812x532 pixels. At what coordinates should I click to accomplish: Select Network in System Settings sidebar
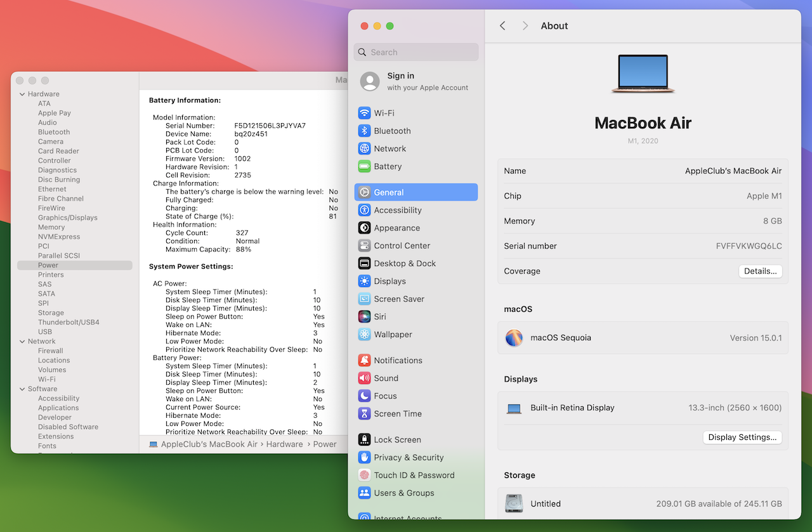(416, 149)
